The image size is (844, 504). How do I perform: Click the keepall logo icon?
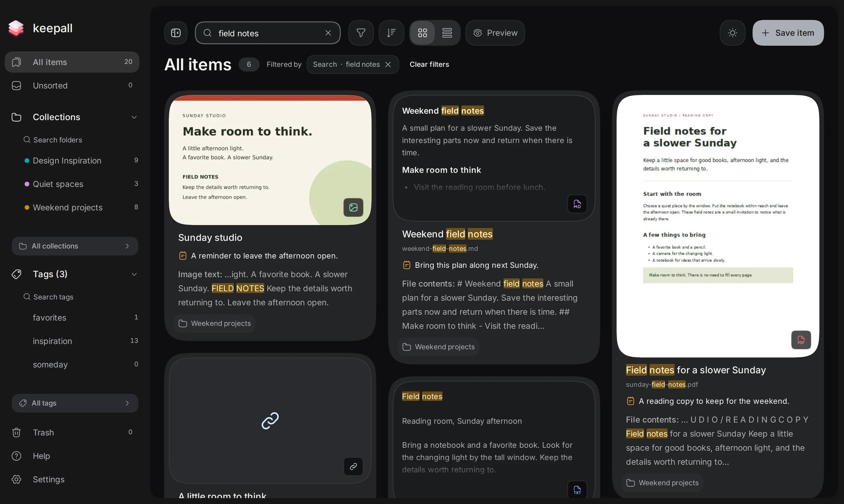click(16, 28)
